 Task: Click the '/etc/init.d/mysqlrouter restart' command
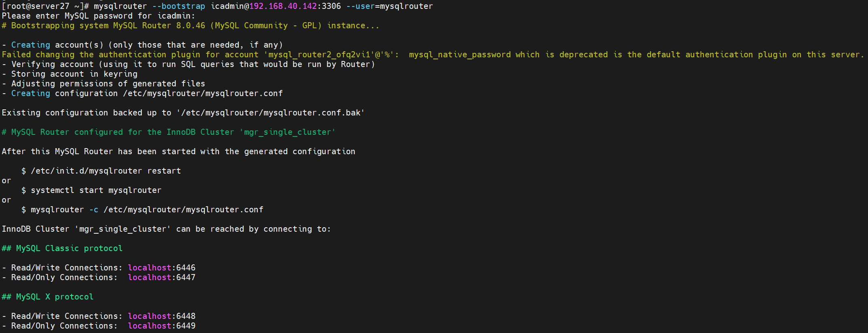tap(106, 171)
